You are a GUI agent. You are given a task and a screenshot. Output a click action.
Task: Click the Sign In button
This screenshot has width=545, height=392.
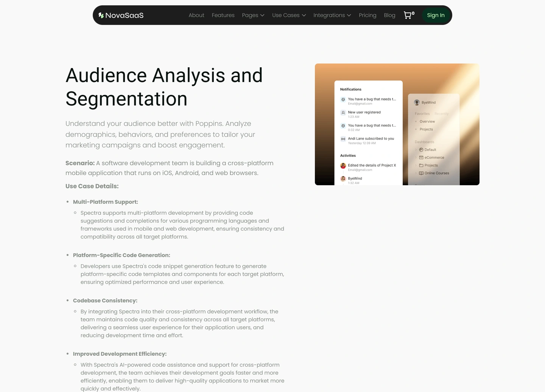pos(436,15)
